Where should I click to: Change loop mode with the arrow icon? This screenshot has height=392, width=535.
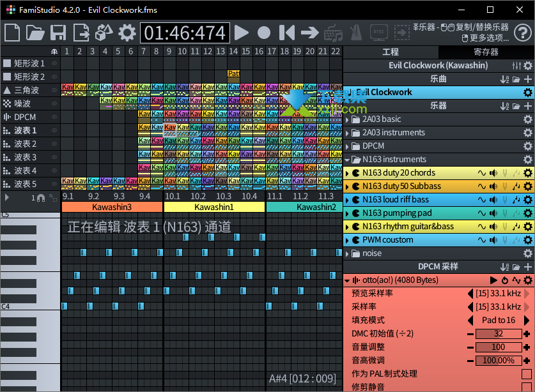click(x=310, y=33)
